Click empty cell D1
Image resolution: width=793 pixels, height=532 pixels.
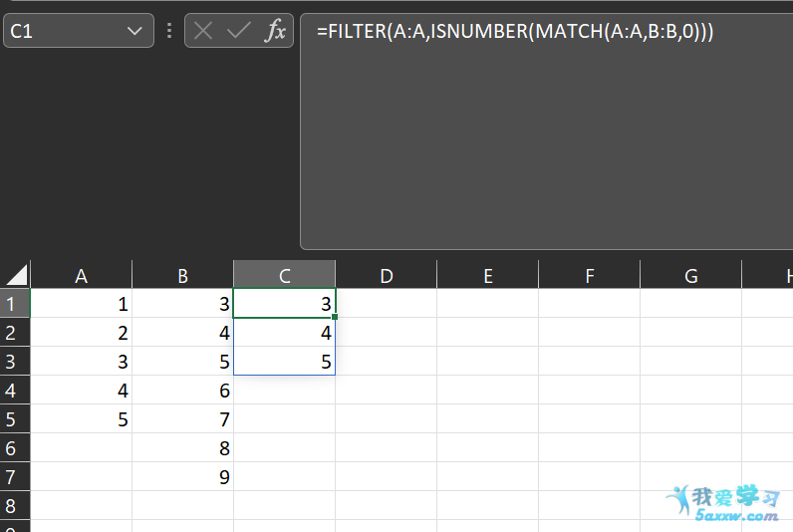[x=386, y=304]
